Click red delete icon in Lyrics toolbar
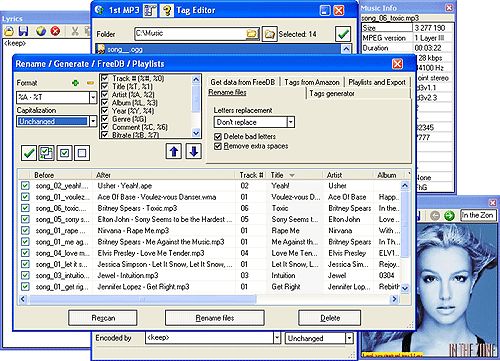Viewport: 500px width, 361px height. (55, 31)
